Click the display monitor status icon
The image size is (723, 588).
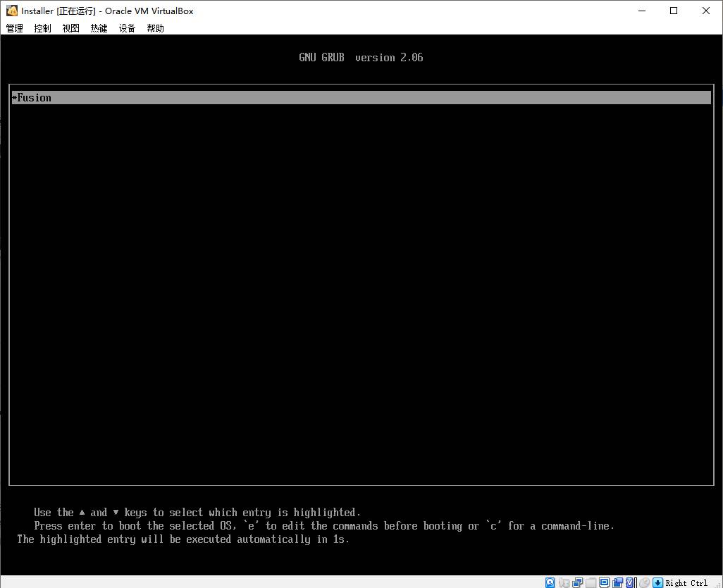tap(604, 582)
